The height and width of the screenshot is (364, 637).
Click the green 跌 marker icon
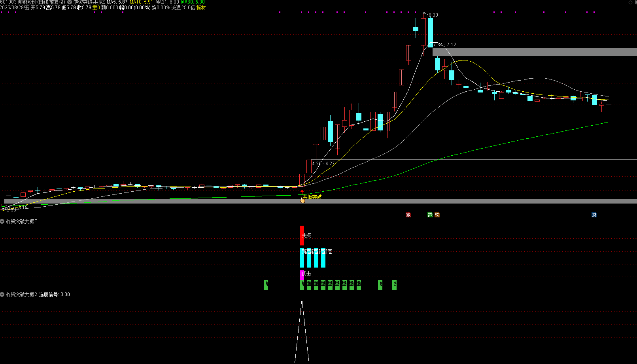coord(430,215)
